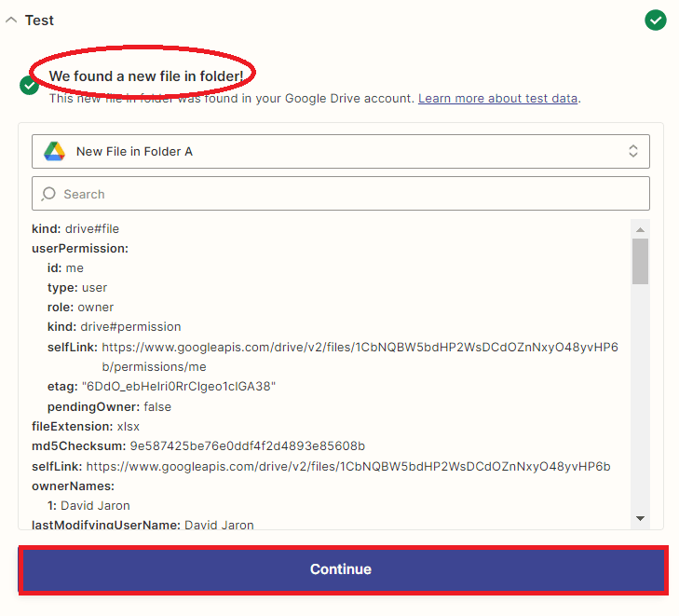
Task: Click the scrollbar up arrow
Action: click(640, 229)
